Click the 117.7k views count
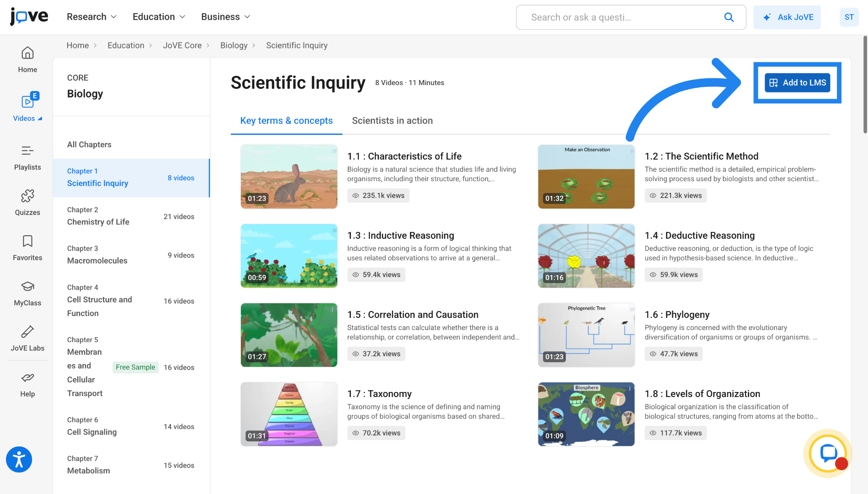This screenshot has width=868, height=494. click(x=676, y=433)
